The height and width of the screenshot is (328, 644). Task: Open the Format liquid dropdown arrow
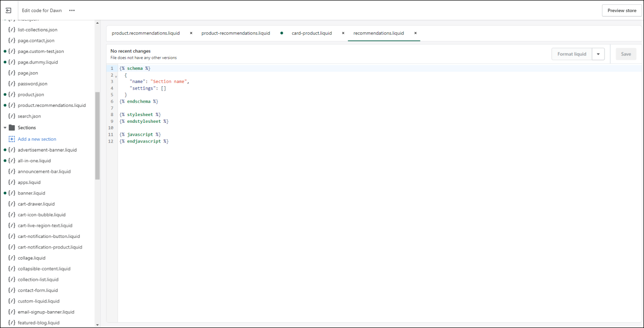(598, 54)
